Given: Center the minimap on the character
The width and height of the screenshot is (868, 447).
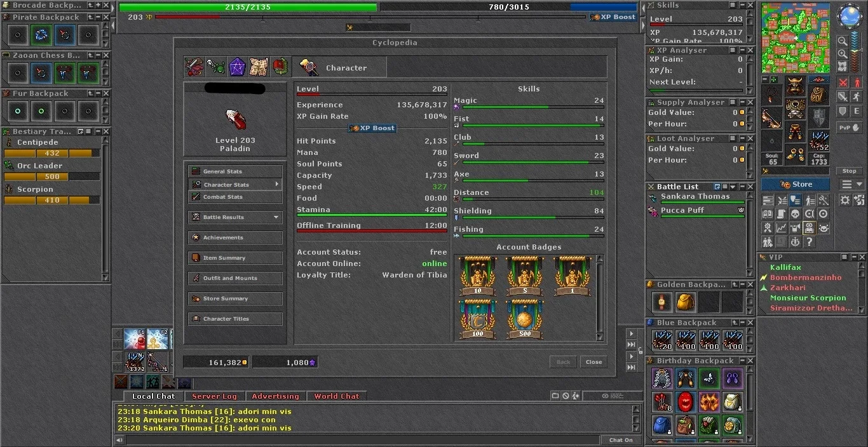Looking at the screenshot, I should [843, 66].
